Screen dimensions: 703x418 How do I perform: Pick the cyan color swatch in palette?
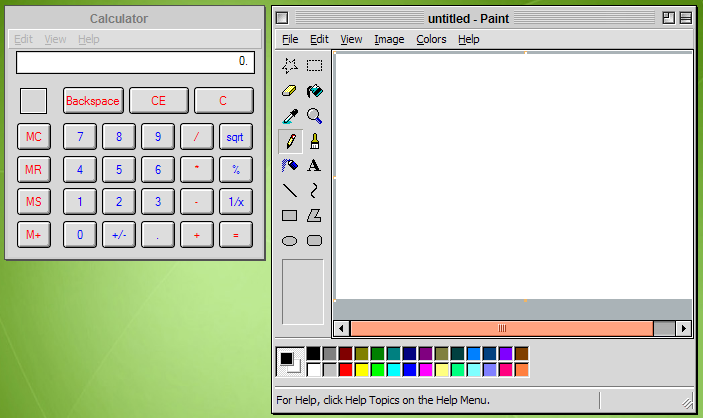point(394,370)
